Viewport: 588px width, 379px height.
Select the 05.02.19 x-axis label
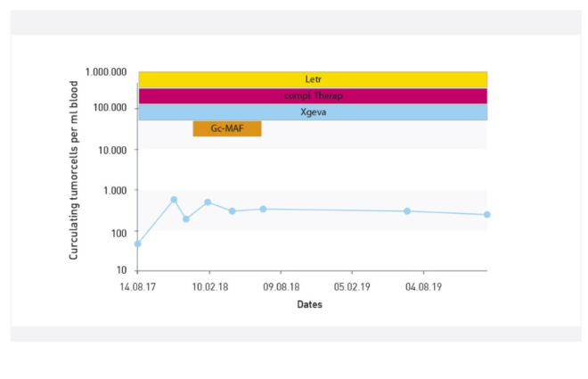(x=351, y=286)
